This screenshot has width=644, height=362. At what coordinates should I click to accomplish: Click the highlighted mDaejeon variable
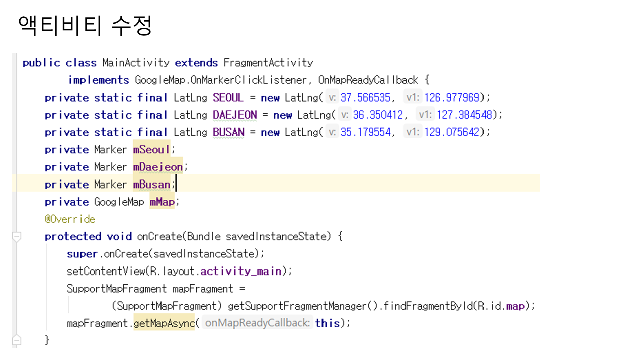[157, 167]
